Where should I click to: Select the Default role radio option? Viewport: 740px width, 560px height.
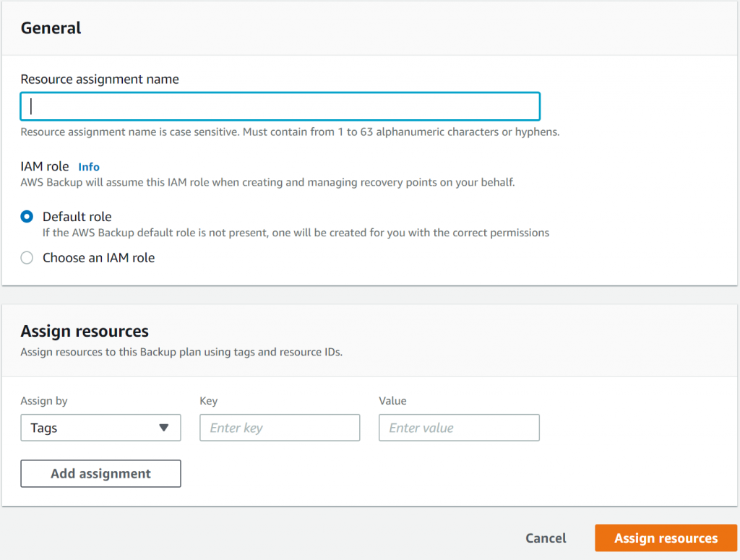pos(27,217)
